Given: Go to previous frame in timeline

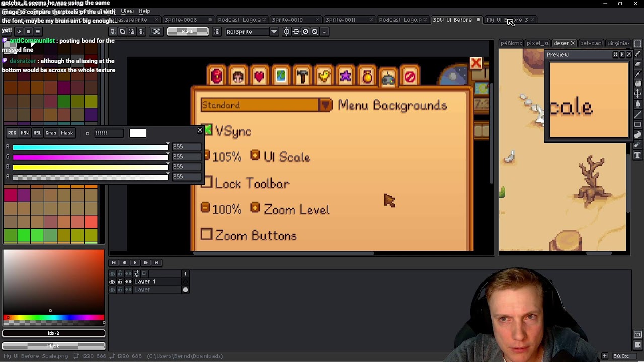Looking at the screenshot, I should pyautogui.click(x=124, y=262).
